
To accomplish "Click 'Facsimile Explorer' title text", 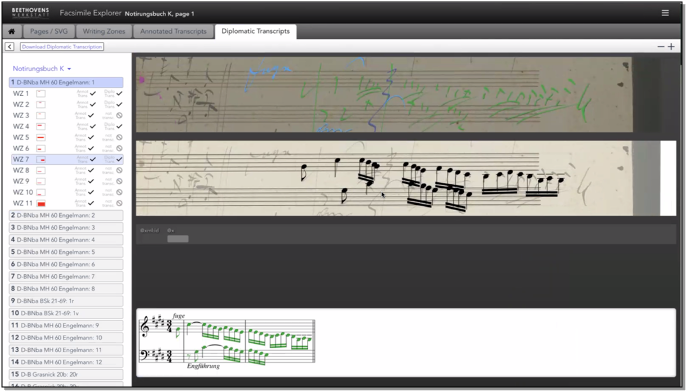I will point(90,13).
